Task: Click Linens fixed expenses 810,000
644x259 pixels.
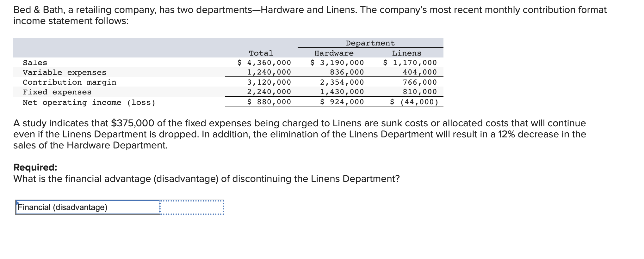Action: click(420, 92)
